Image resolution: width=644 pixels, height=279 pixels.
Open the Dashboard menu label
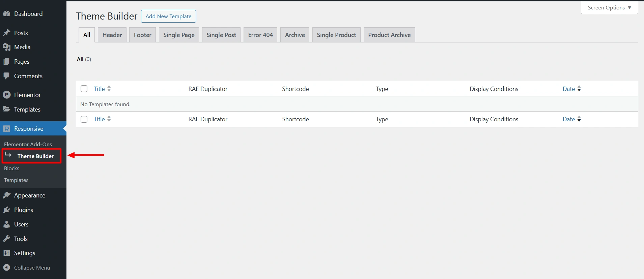[x=28, y=14]
